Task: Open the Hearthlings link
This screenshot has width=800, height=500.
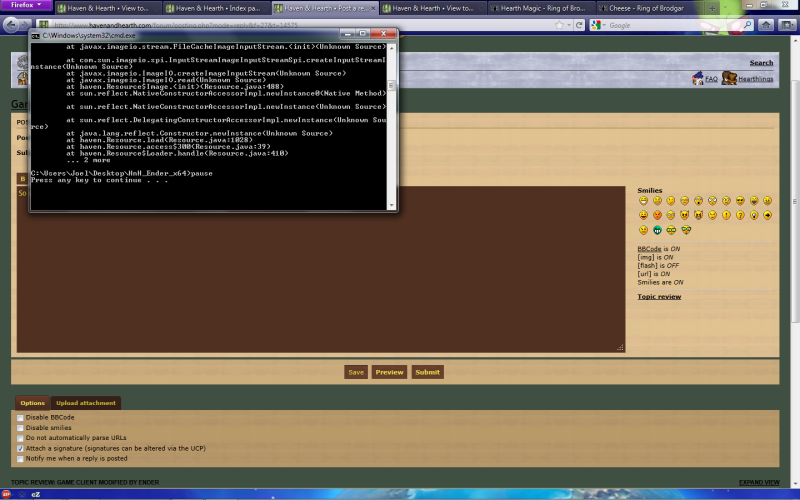Action: (x=755, y=79)
